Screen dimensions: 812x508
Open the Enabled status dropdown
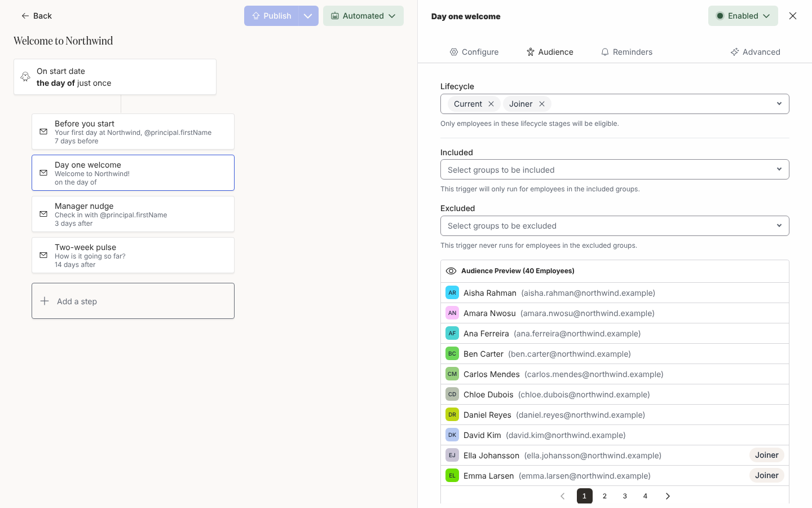pyautogui.click(x=743, y=16)
